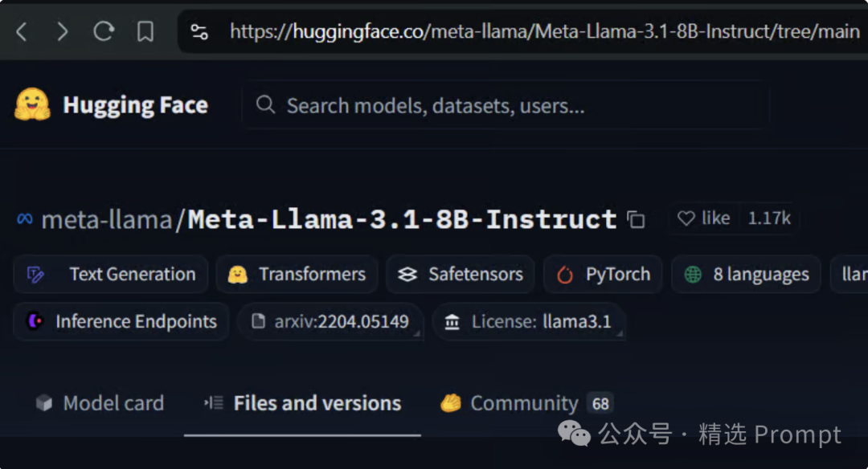Open the arxiv:2204.05149 tag menu
The height and width of the screenshot is (469, 868).
331,321
